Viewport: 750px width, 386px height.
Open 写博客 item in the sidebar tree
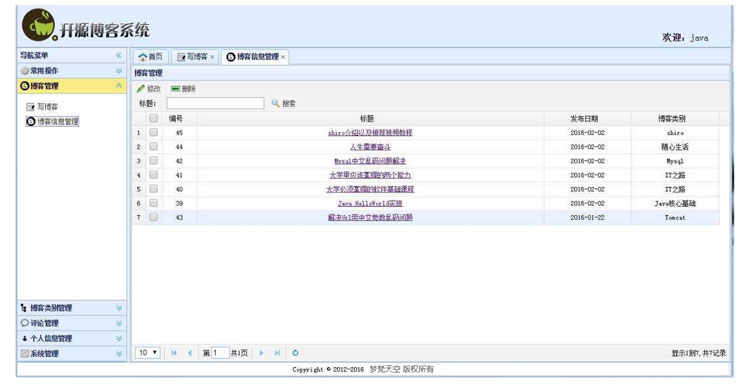click(x=42, y=107)
